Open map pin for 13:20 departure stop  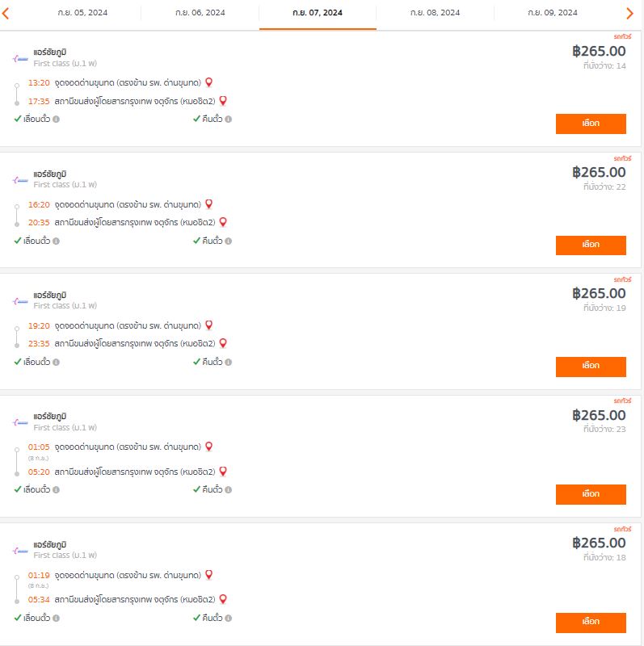(x=209, y=82)
